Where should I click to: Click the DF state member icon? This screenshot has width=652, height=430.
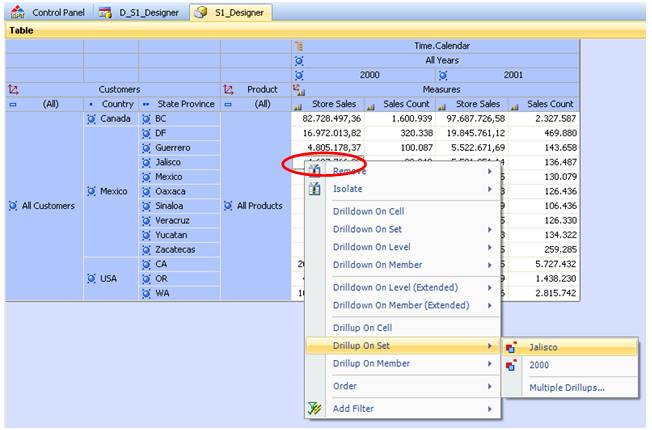point(146,133)
